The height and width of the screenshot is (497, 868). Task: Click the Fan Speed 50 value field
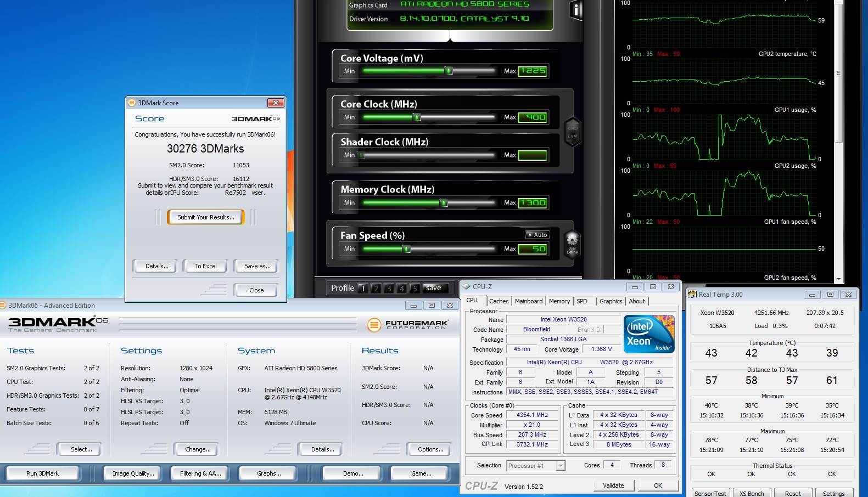(533, 249)
